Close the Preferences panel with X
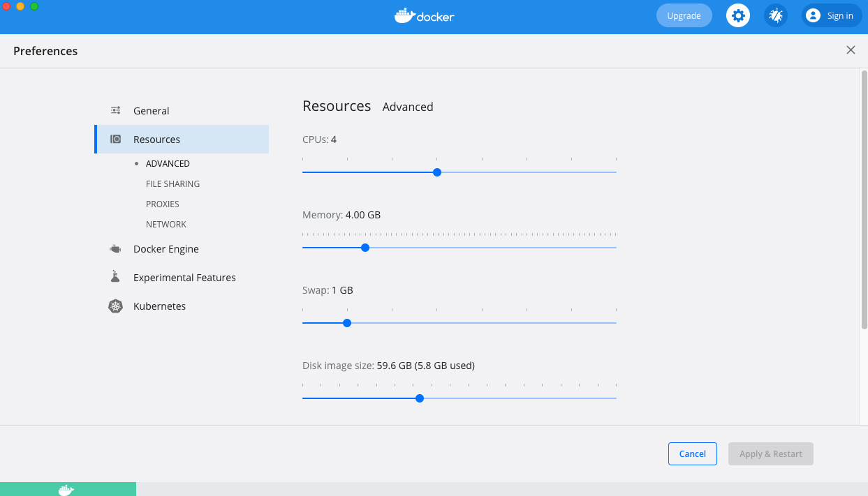The width and height of the screenshot is (868, 496). pyautogui.click(x=851, y=50)
